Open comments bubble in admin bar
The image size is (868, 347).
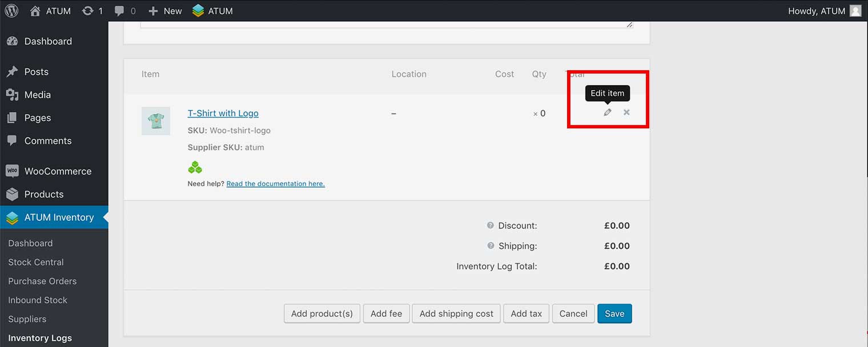coord(125,11)
